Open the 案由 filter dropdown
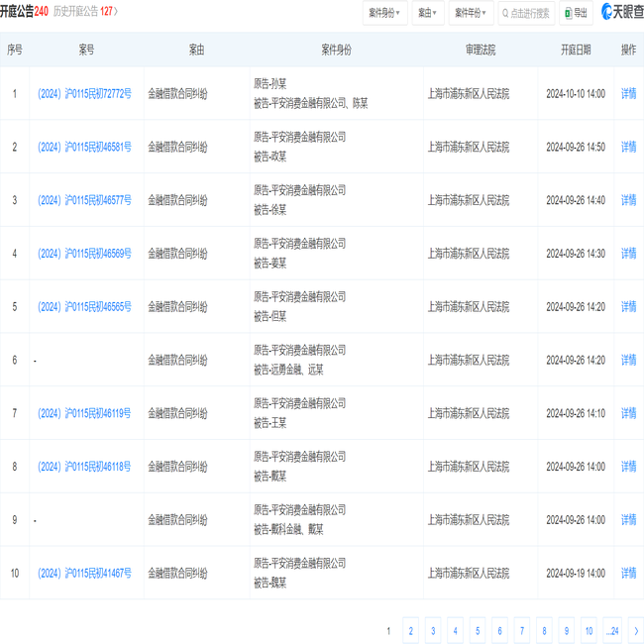The width and height of the screenshot is (644, 644). (428, 13)
